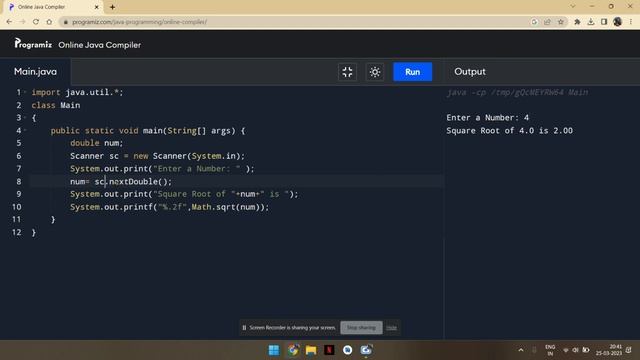Switch to light theme with sun icon
640x360 pixels.
point(375,72)
